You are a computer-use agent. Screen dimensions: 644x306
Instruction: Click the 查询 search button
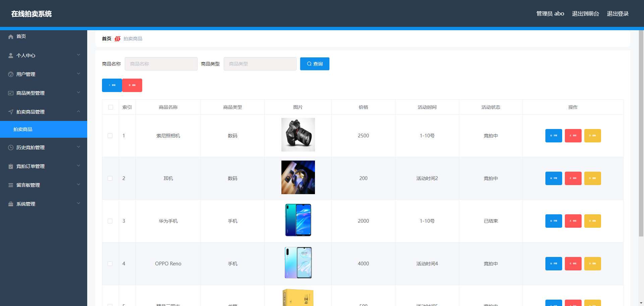coord(315,64)
